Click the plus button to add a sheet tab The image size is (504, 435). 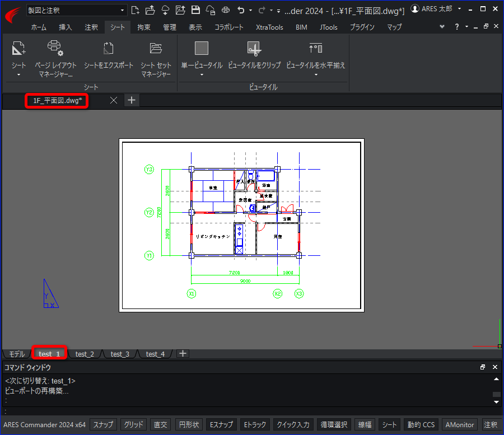tap(183, 353)
